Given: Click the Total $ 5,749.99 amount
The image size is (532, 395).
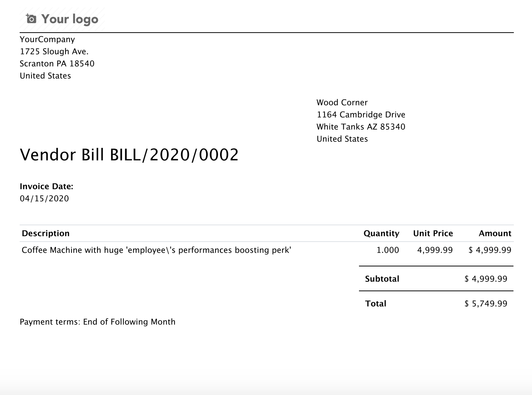Looking at the screenshot, I should click(486, 304).
